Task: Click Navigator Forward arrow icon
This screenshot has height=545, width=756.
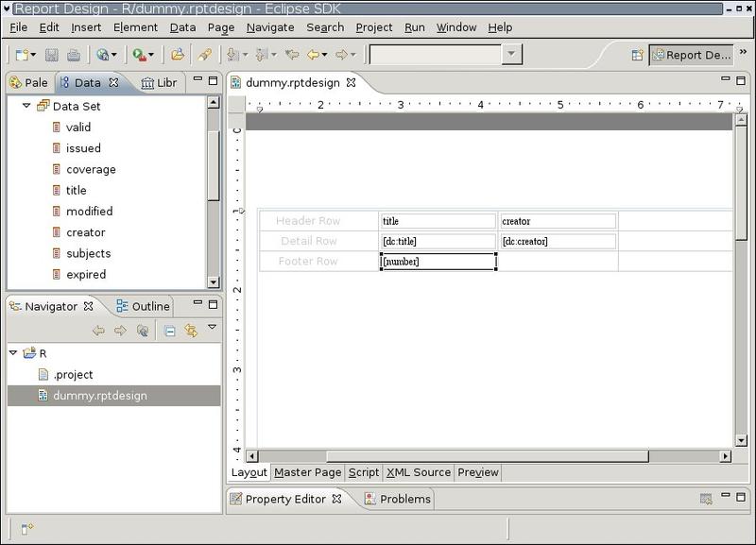Action: [x=120, y=331]
